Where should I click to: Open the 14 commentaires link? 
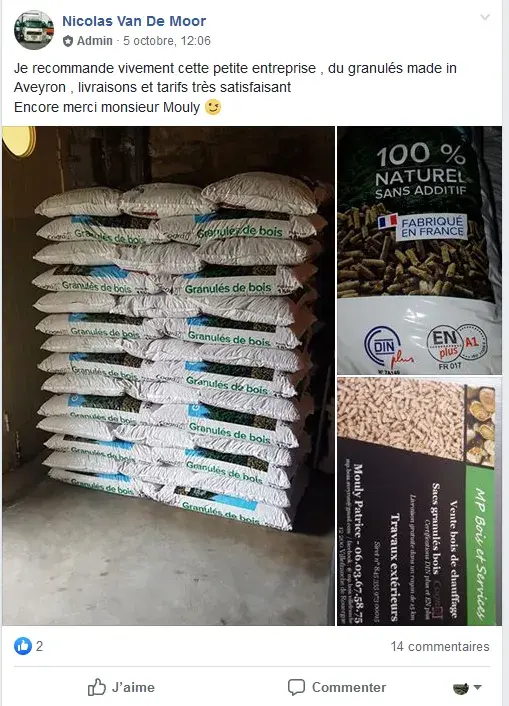440,647
